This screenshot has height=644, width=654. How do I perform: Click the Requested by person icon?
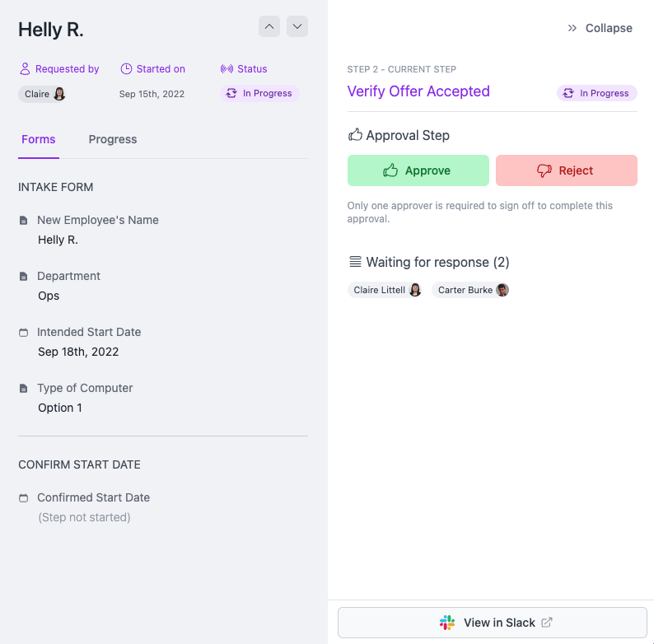[25, 69]
